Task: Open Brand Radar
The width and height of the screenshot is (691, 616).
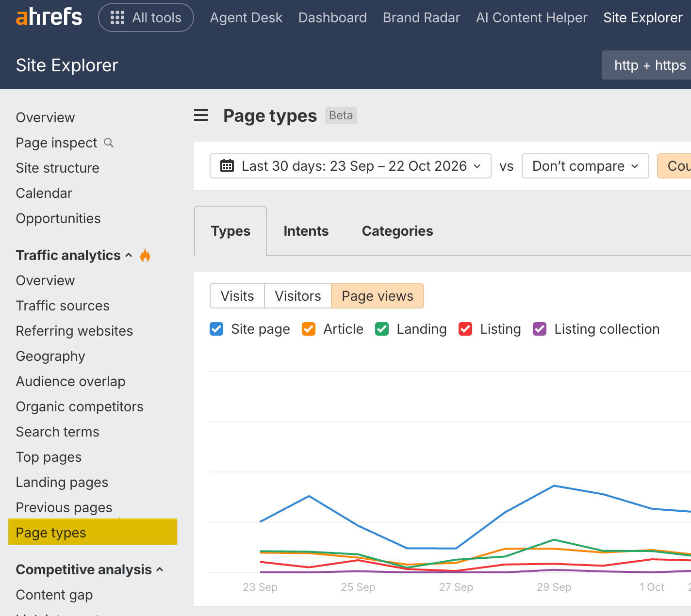Action: coord(421,17)
